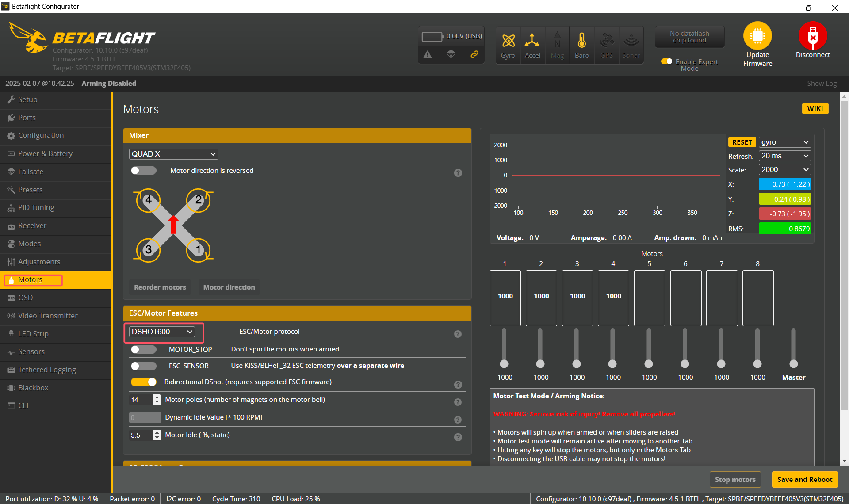Click the arming warning triangle icon
This screenshot has width=849, height=504.
click(x=427, y=54)
